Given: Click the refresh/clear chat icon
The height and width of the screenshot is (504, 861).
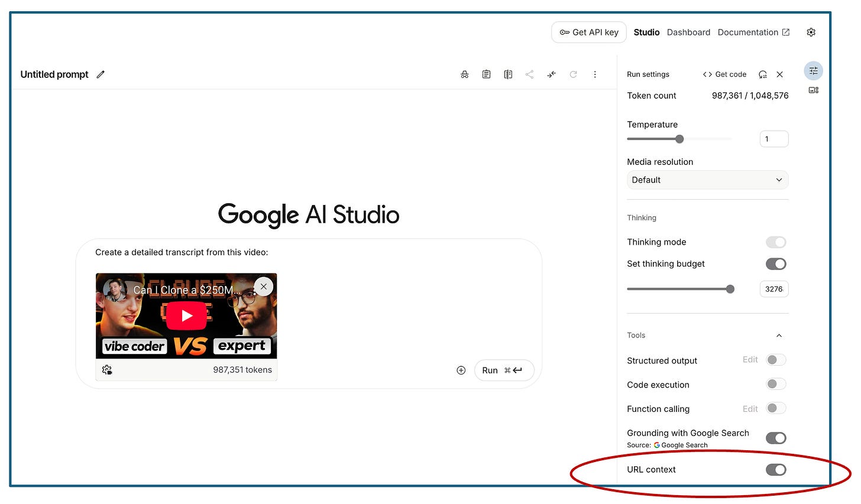Looking at the screenshot, I should click(x=573, y=74).
